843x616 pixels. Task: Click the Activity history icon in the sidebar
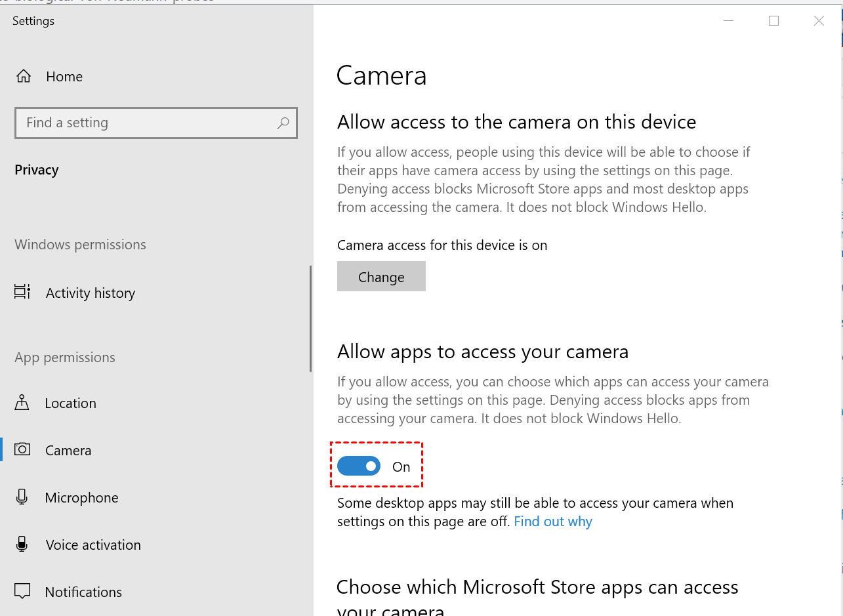coord(22,292)
